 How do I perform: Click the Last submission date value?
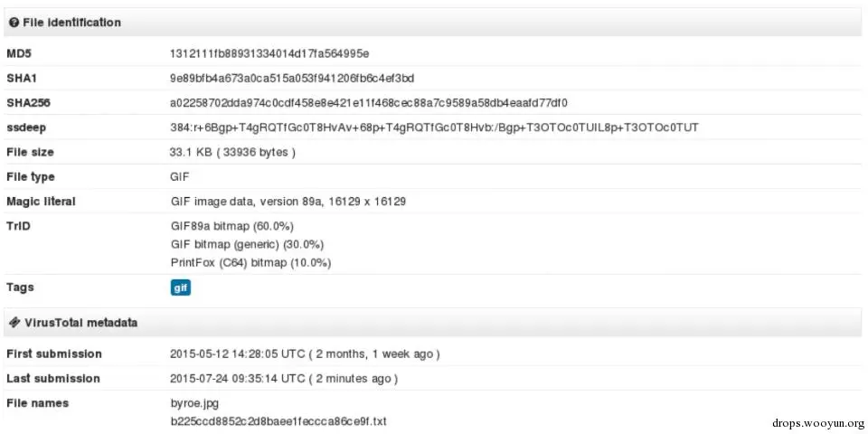pos(284,379)
